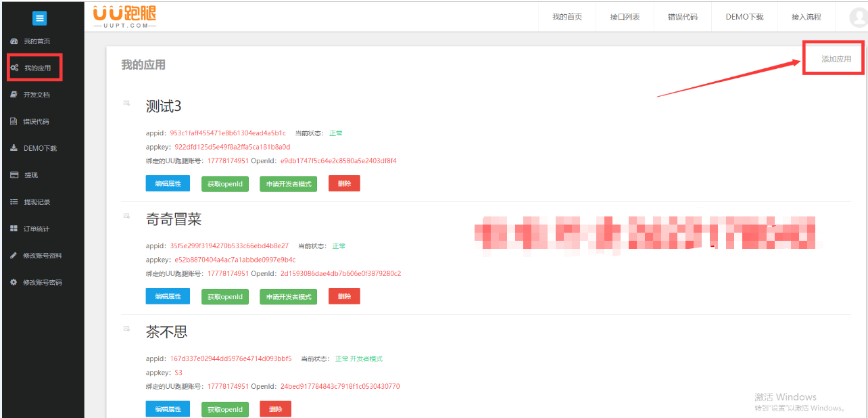Image resolution: width=868 pixels, height=418 pixels.
Task: Click 获取openId for 测试3
Action: pos(225,183)
